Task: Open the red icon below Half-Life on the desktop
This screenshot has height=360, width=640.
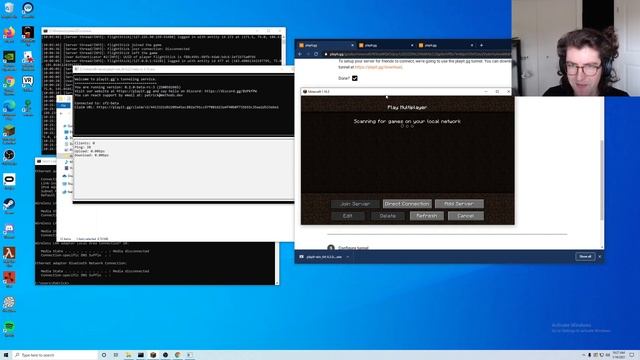Action: [x=9, y=280]
